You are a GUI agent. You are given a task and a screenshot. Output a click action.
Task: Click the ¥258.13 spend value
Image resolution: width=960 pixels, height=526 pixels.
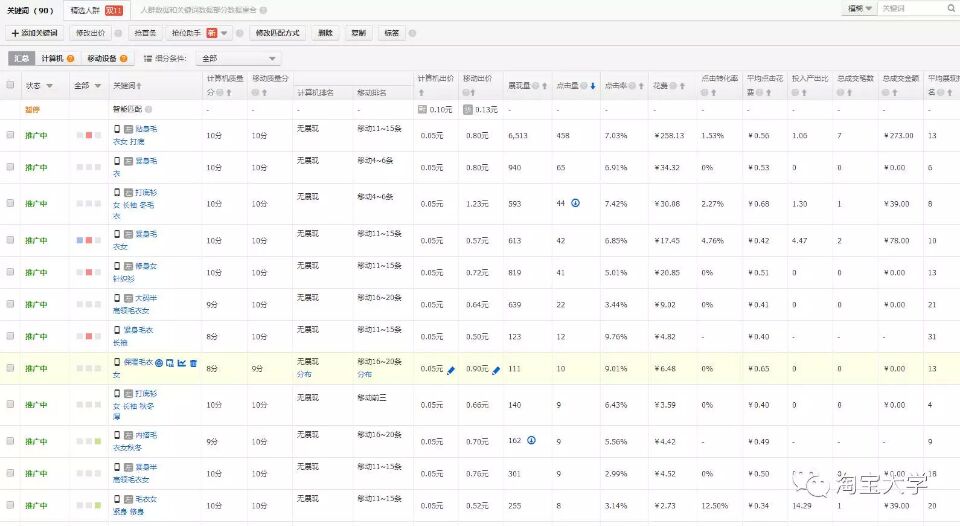tap(669, 135)
